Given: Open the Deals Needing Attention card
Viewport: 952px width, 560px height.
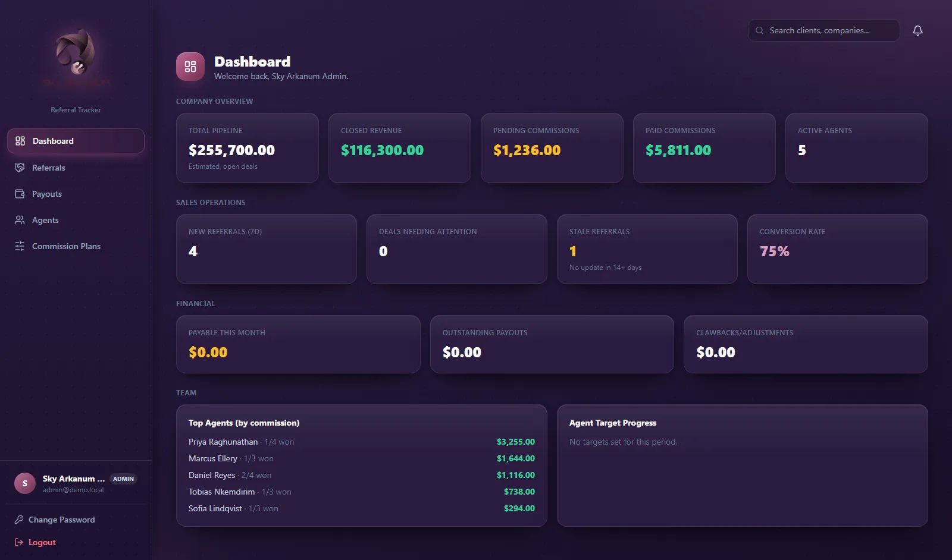Looking at the screenshot, I should [x=457, y=249].
